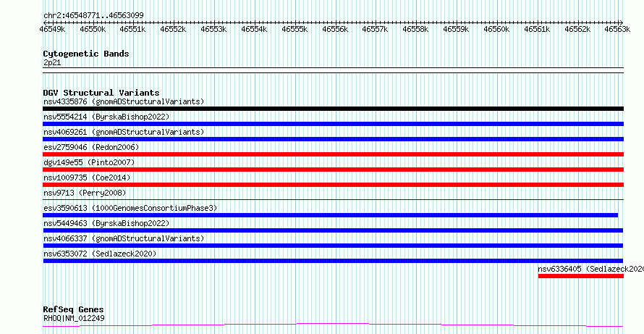
Task: Open the nsv6353072 (Sedlazeck2020) label
Action: [100, 254]
